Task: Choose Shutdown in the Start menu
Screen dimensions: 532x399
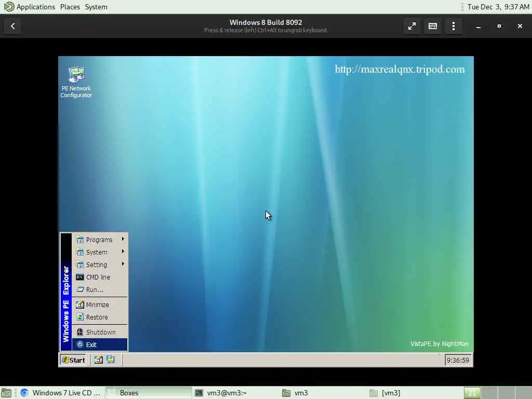Action: (100, 332)
